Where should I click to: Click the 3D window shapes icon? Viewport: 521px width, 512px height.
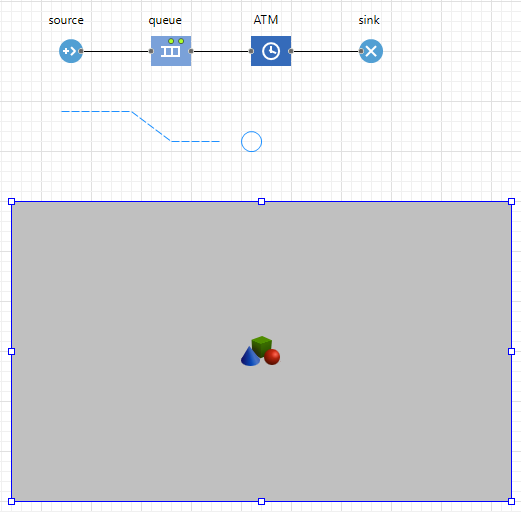(261, 351)
